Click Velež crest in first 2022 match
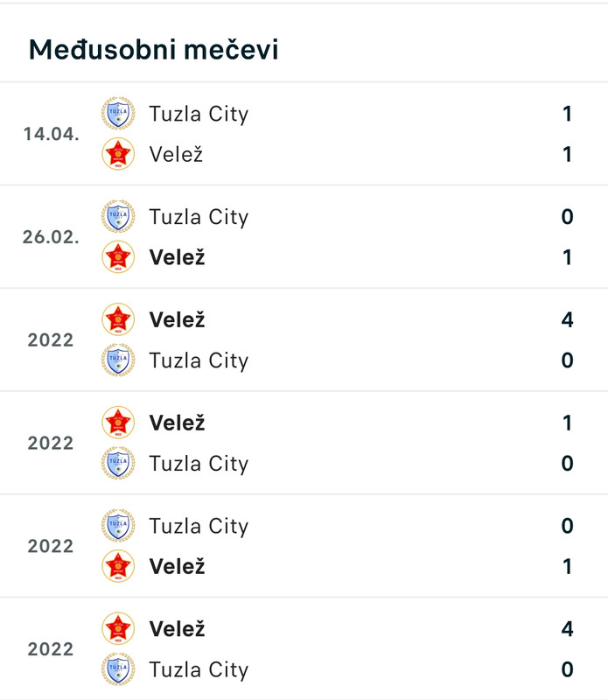The image size is (608, 700). coord(118,319)
